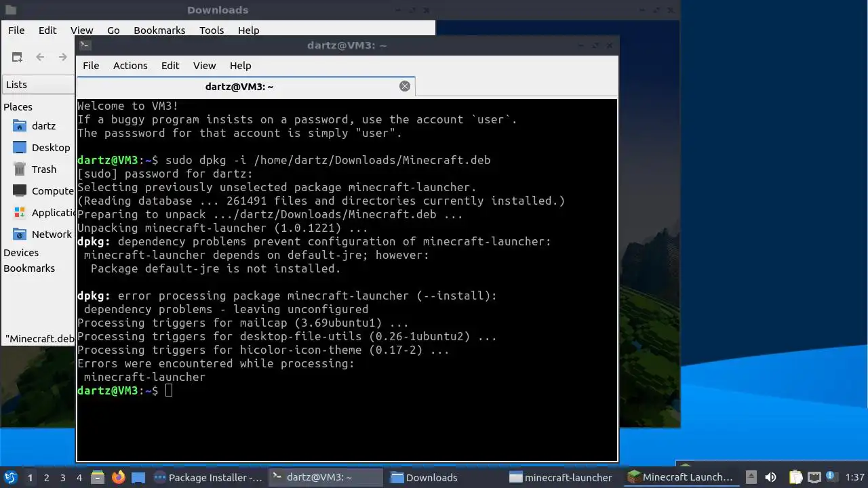The height and width of the screenshot is (488, 868).
Task: Open the Lubuntu start menu bird icon
Action: tap(11, 477)
